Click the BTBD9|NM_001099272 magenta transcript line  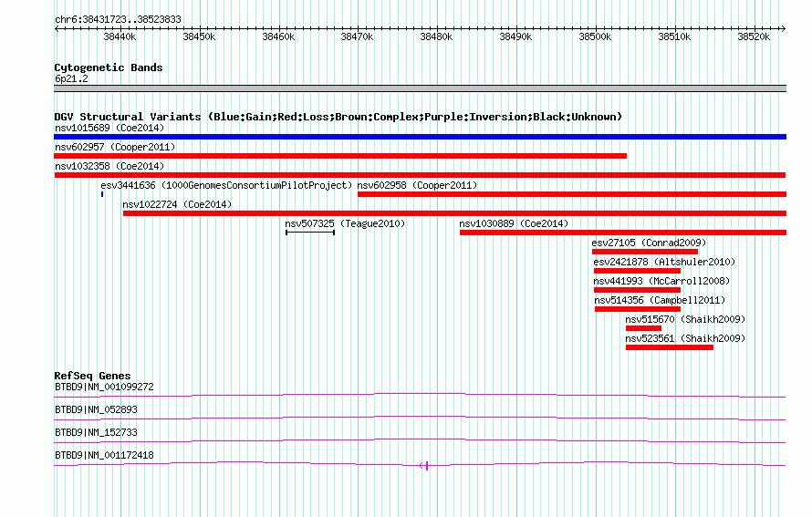420,396
